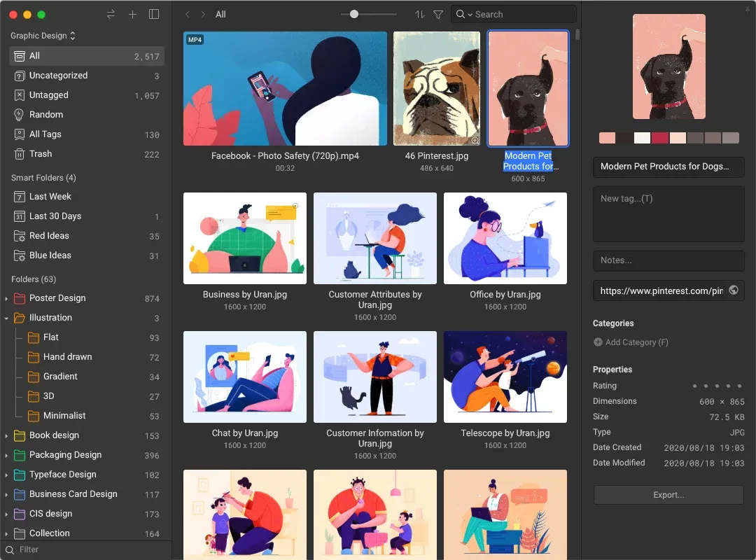Click the Export... button
756x560 pixels.
(x=668, y=495)
